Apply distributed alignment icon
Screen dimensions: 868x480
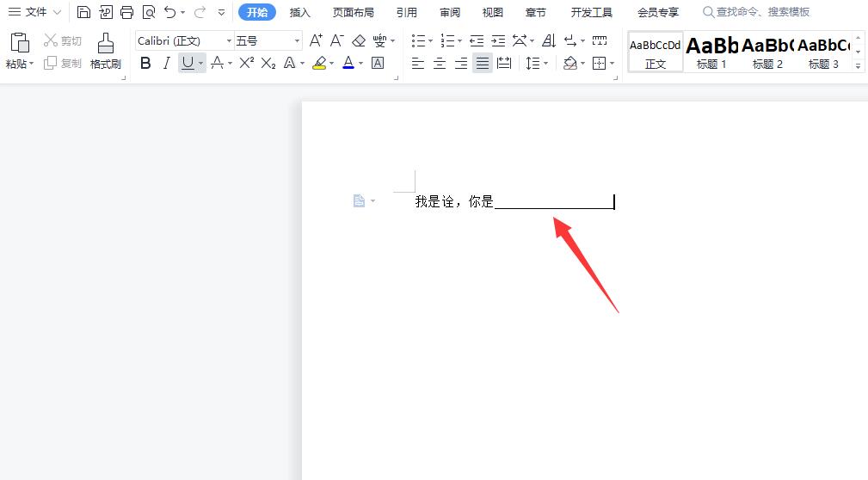click(504, 63)
